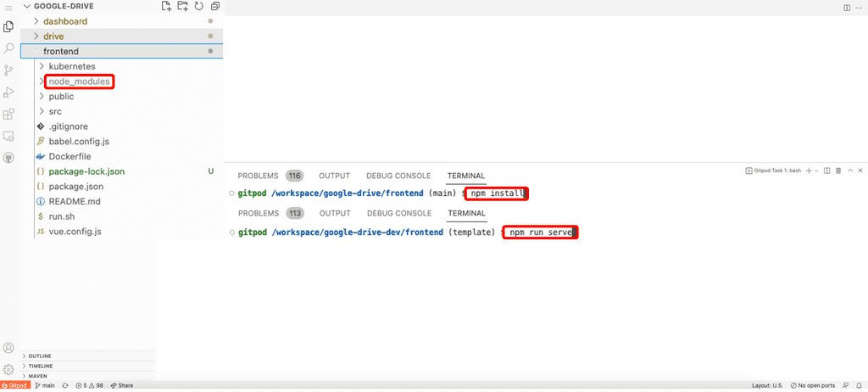Split the terminal panel
Image resolution: width=868 pixels, height=392 pixels.
pos(827,171)
